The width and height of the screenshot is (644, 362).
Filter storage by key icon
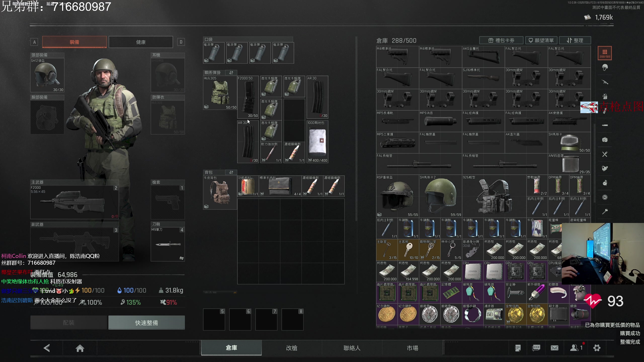(605, 212)
